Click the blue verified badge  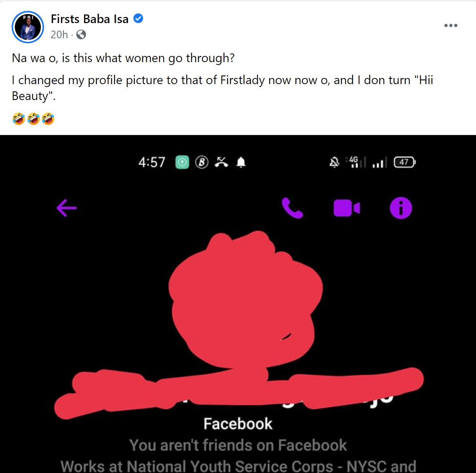click(138, 18)
